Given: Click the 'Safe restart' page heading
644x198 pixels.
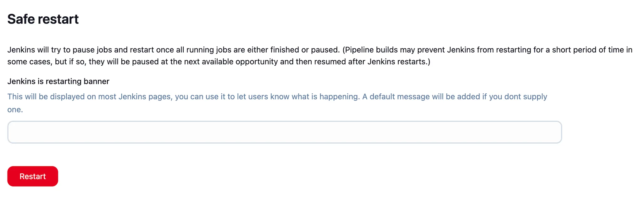Looking at the screenshot, I should click(43, 19).
